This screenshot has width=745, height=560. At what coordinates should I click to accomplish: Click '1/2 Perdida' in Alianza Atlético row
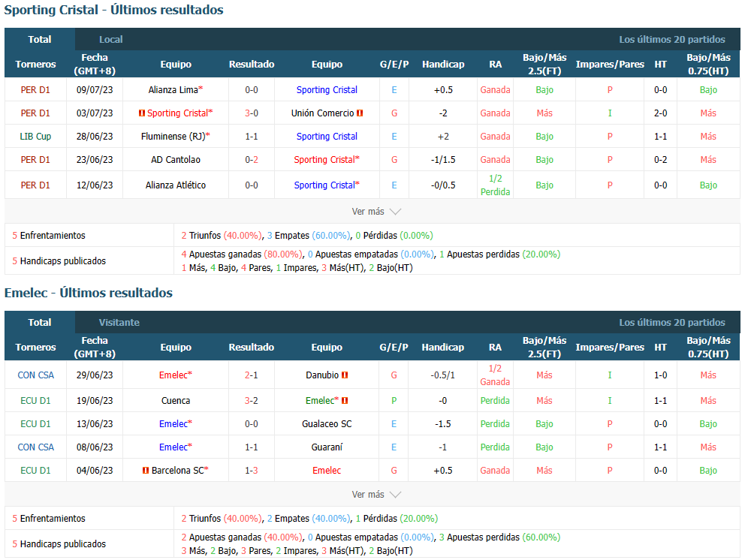495,185
